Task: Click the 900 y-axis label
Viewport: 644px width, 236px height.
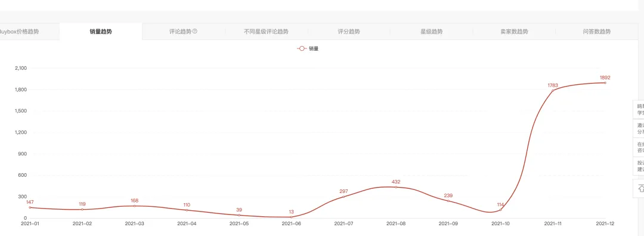Action: coord(23,154)
